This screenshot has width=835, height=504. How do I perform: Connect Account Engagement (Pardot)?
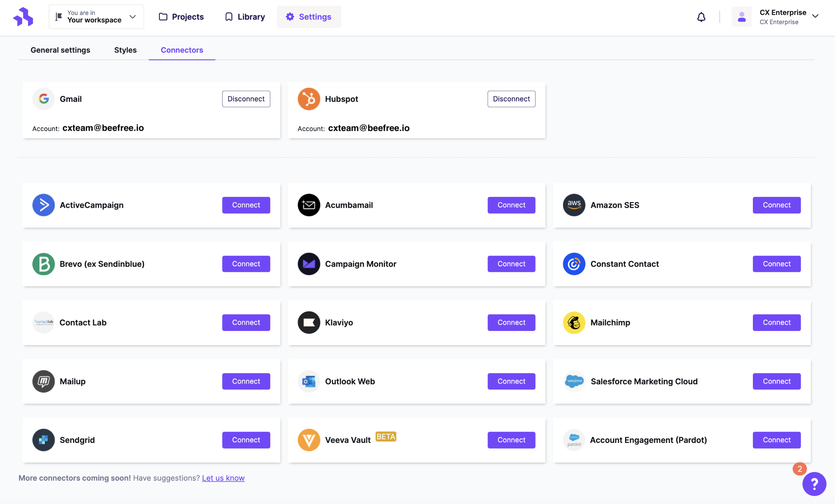tap(776, 440)
